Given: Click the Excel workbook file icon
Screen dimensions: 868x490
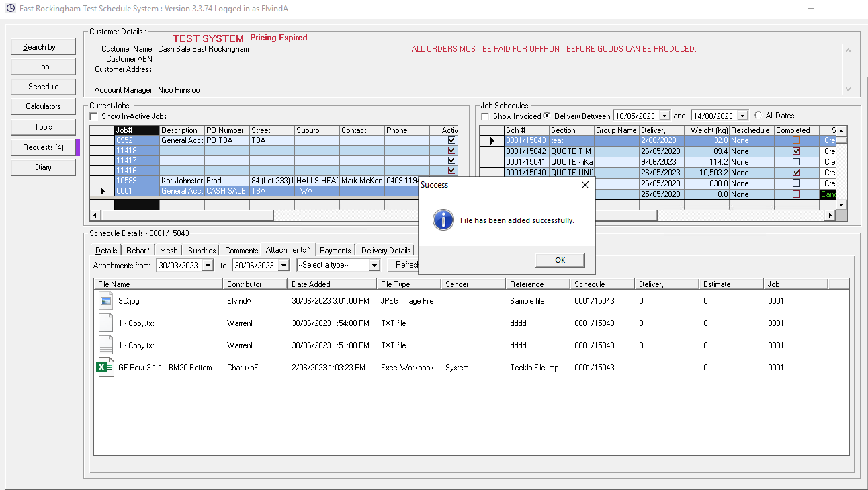Looking at the screenshot, I should tap(105, 368).
